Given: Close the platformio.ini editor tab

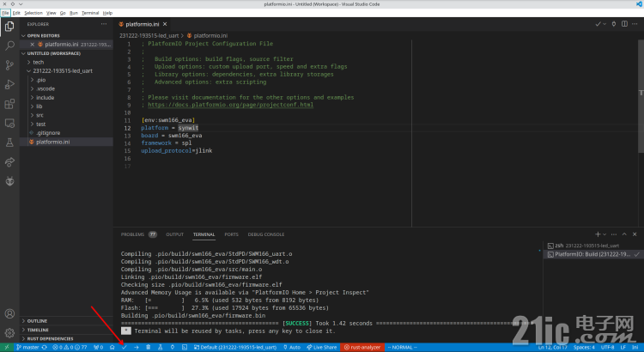Looking at the screenshot, I should [x=165, y=24].
